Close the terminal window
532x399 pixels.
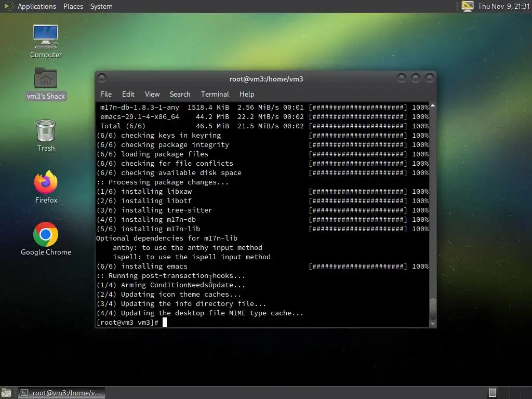(x=430, y=78)
